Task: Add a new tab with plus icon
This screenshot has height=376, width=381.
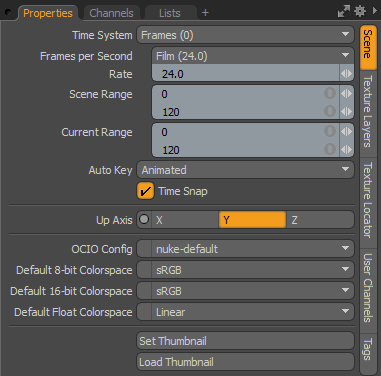Action: pos(205,13)
